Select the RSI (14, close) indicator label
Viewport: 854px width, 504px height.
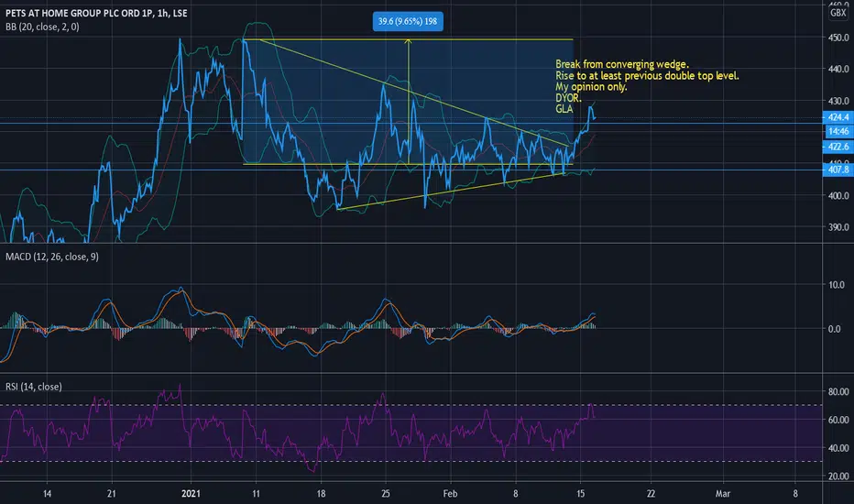[x=34, y=387]
